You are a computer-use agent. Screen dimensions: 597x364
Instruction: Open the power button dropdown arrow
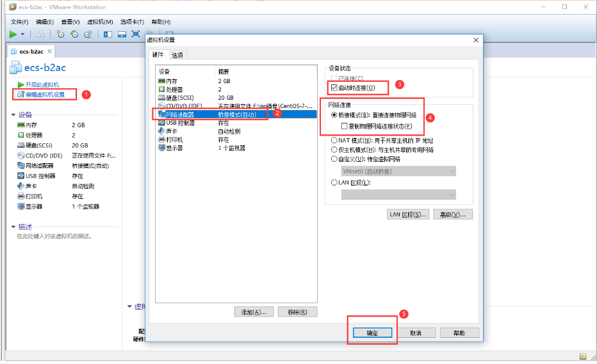click(23, 34)
